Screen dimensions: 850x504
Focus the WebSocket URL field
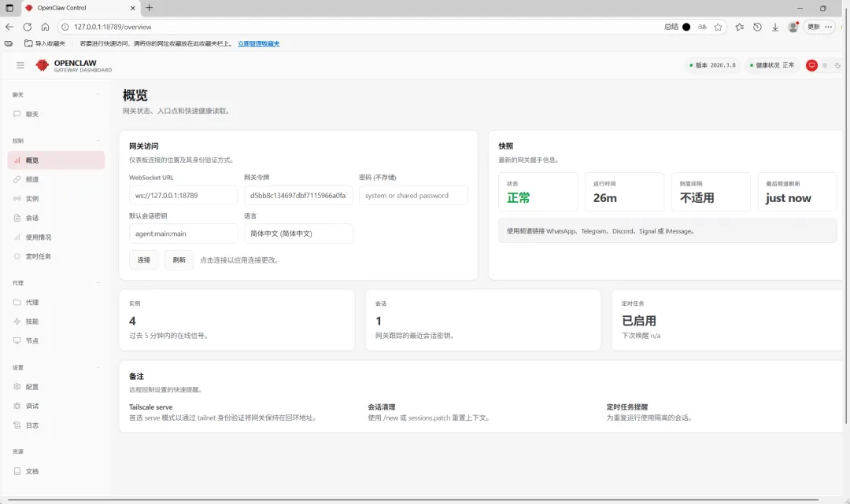pos(183,196)
